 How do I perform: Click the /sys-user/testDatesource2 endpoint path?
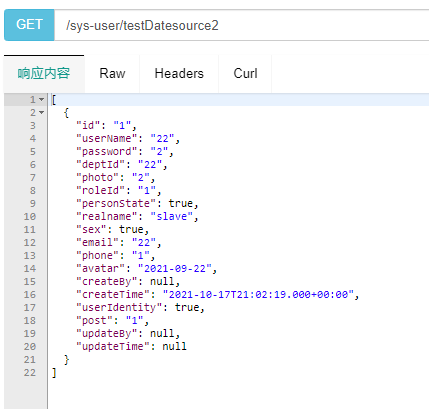pyautogui.click(x=142, y=25)
